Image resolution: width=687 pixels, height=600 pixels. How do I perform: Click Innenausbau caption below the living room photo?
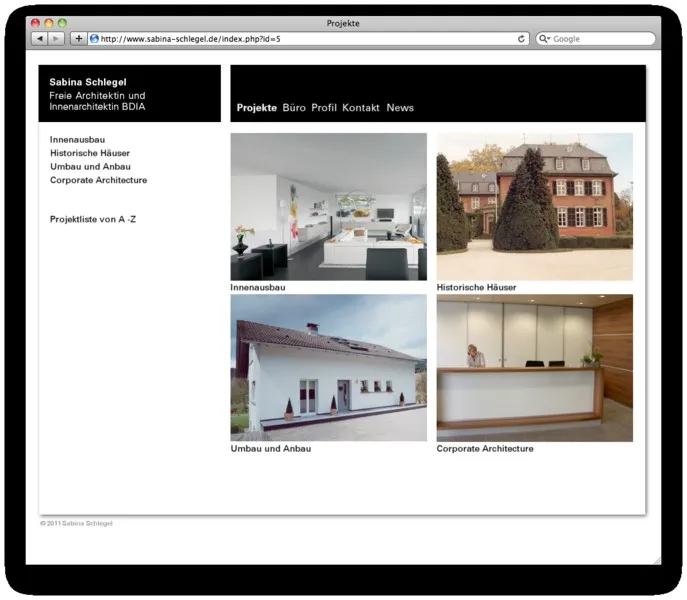(258, 288)
